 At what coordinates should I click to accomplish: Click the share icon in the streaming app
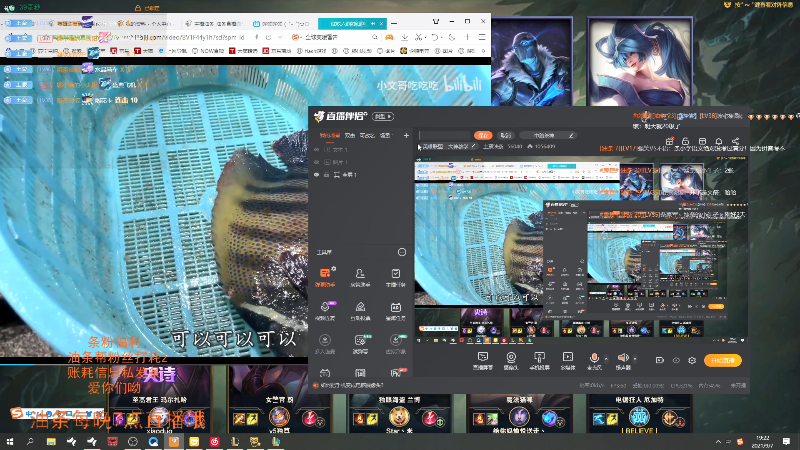click(x=735, y=141)
